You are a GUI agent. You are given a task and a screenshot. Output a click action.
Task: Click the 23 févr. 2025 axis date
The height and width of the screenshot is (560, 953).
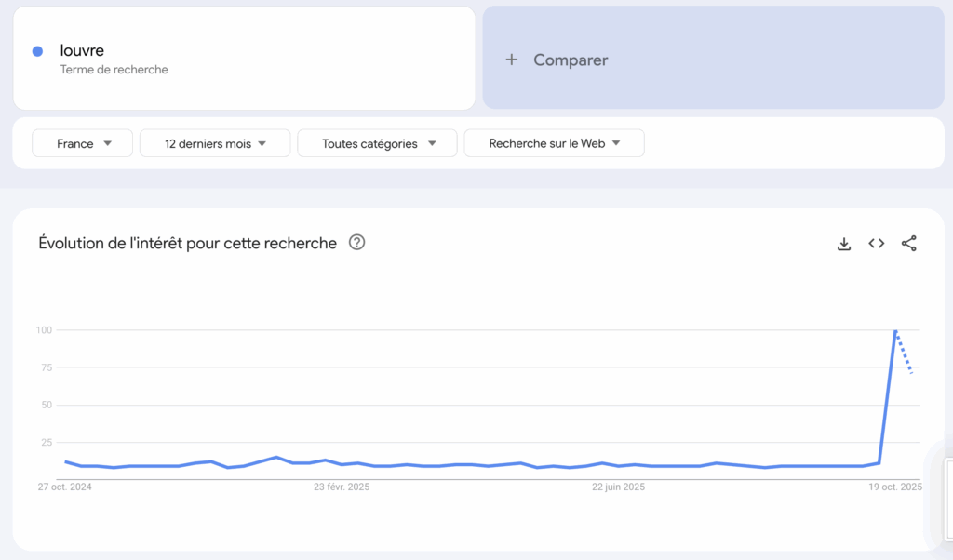(x=340, y=487)
